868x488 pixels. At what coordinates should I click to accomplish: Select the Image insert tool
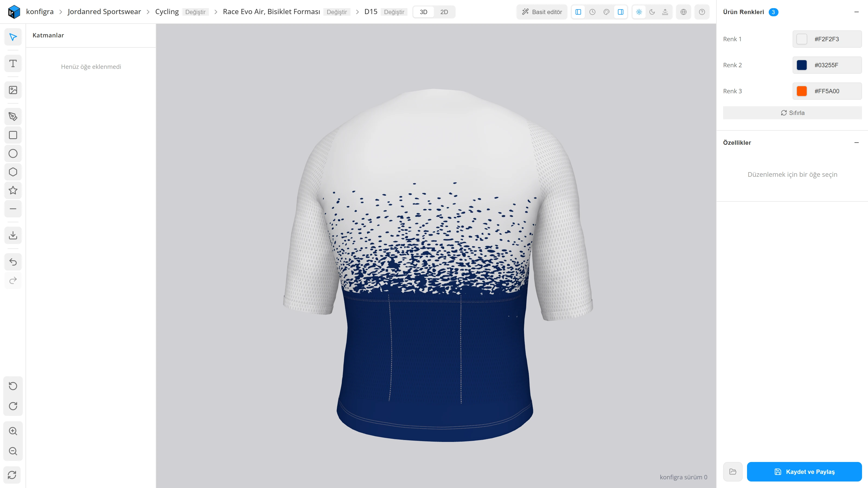[13, 90]
